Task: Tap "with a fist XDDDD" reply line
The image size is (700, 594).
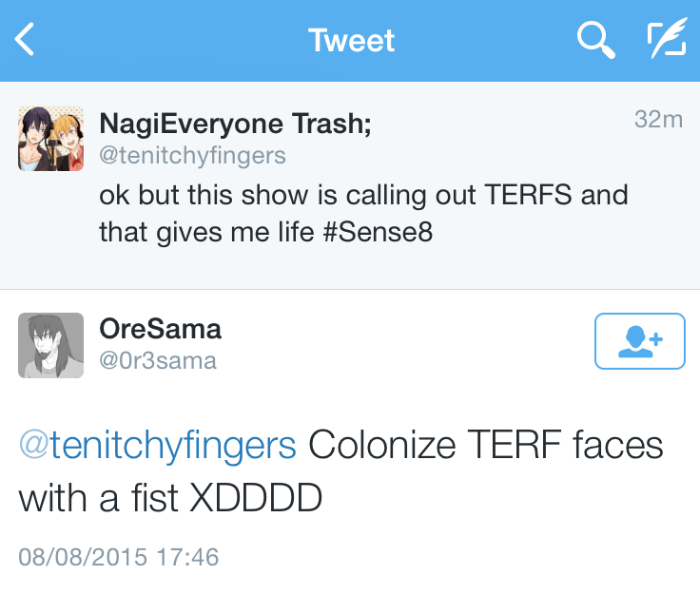Action: 171,497
